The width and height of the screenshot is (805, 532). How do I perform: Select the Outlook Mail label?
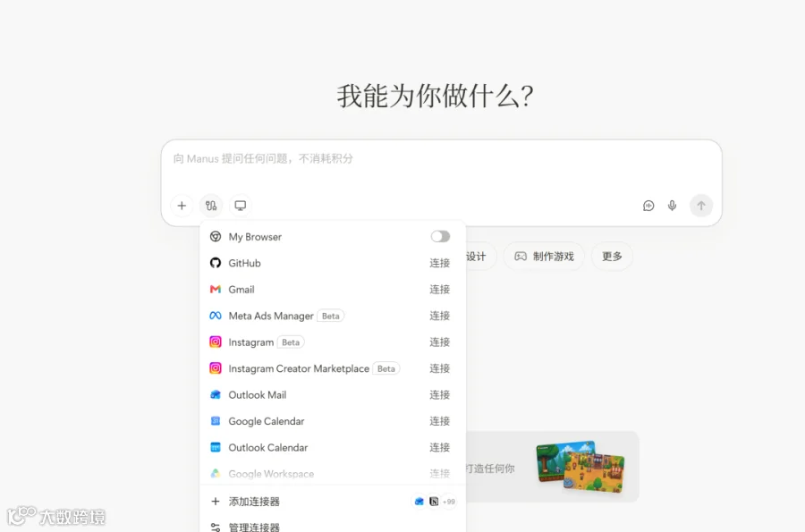click(x=258, y=395)
